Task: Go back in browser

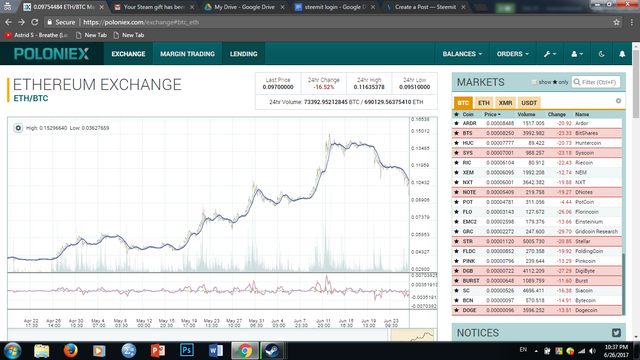Action: point(8,22)
